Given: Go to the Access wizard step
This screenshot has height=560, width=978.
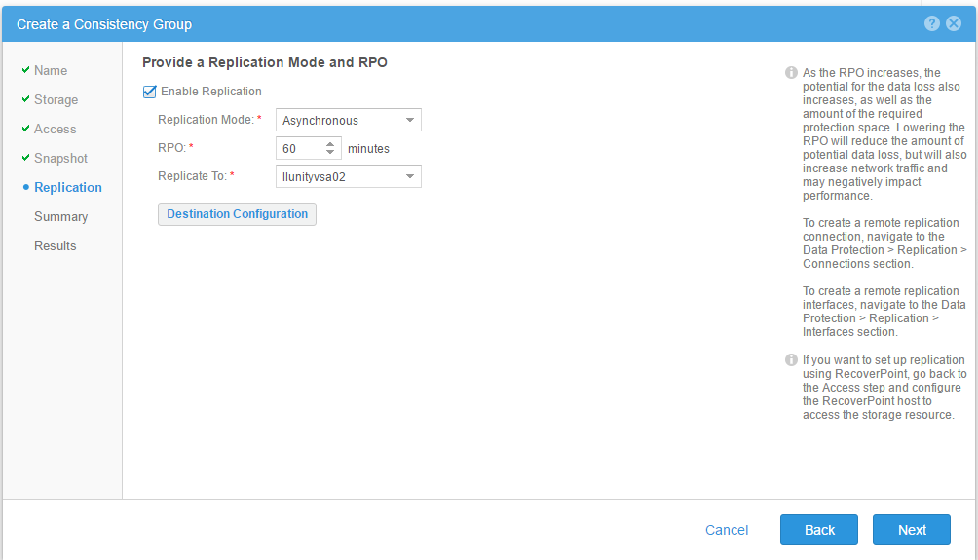Looking at the screenshot, I should pos(55,130).
